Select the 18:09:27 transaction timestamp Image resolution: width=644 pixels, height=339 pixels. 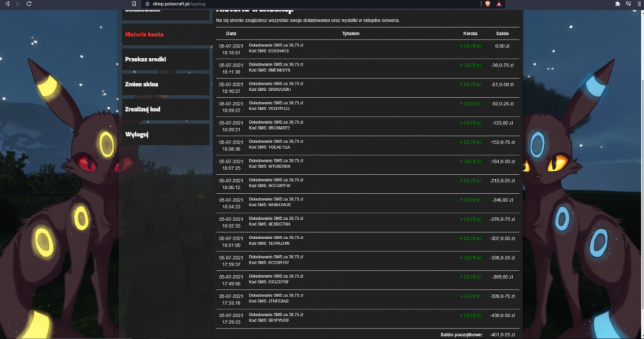(231, 111)
